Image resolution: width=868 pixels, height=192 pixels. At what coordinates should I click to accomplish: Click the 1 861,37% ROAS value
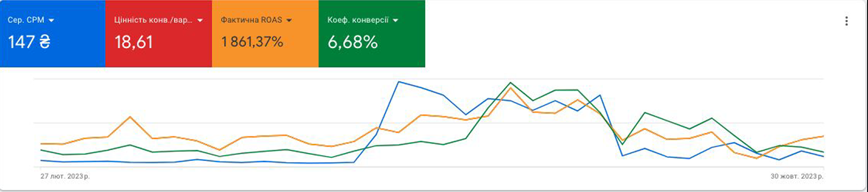coord(252,42)
